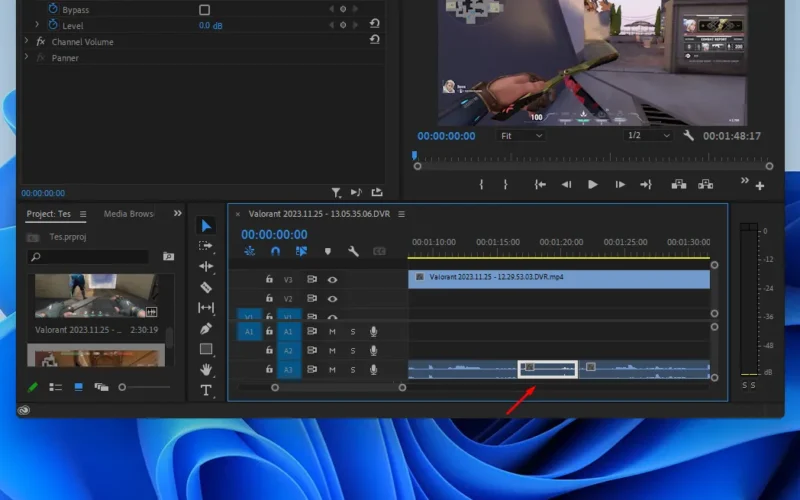This screenshot has width=800, height=500.
Task: Show more monitor transport buttons
Action: click(x=744, y=181)
